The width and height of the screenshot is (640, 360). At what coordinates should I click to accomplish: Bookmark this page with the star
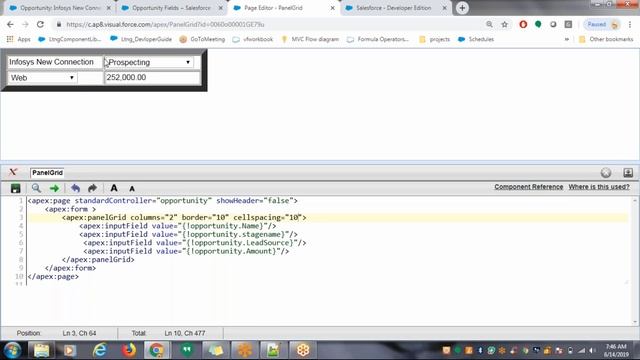(x=504, y=24)
